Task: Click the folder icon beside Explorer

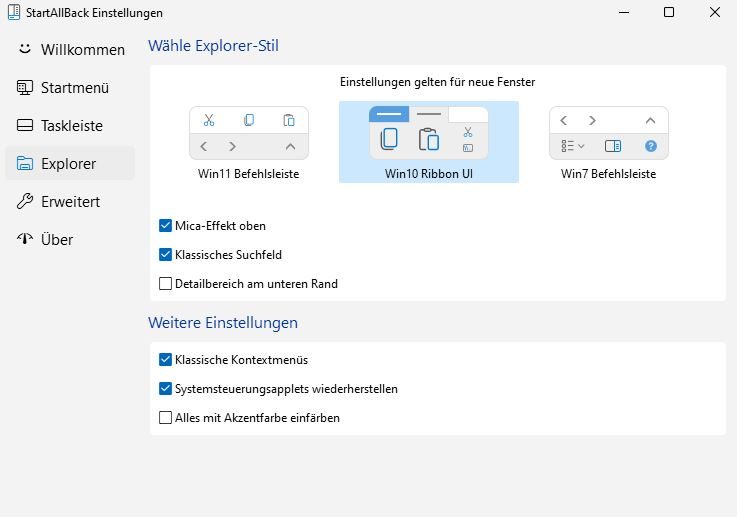Action: [x=24, y=163]
